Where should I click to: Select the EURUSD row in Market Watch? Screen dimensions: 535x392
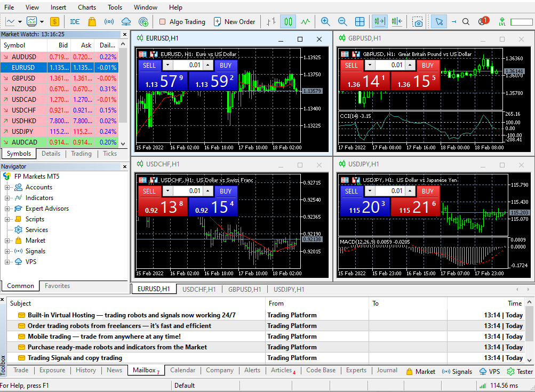tap(59, 68)
